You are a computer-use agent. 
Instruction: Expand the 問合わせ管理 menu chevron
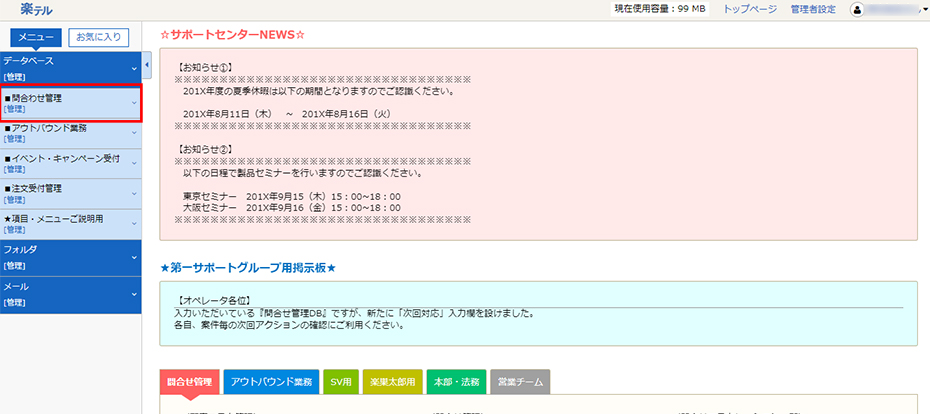[x=134, y=103]
